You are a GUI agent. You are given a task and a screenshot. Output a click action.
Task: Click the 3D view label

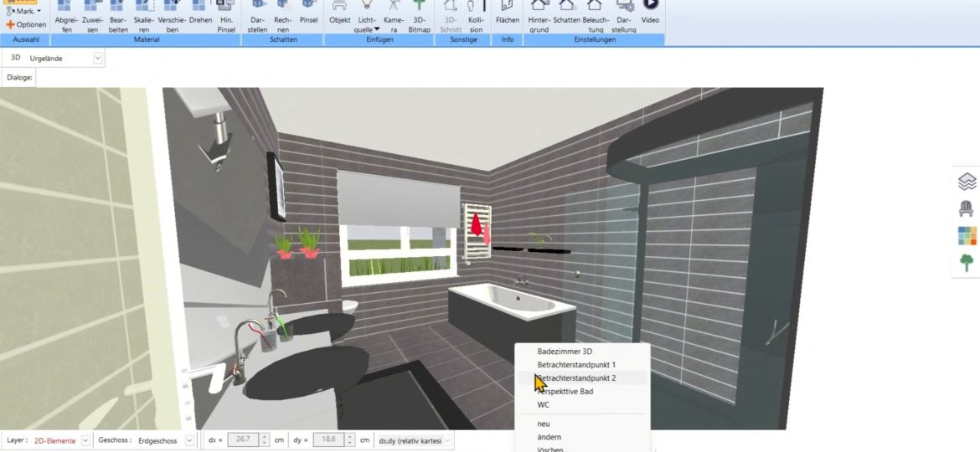tap(16, 58)
